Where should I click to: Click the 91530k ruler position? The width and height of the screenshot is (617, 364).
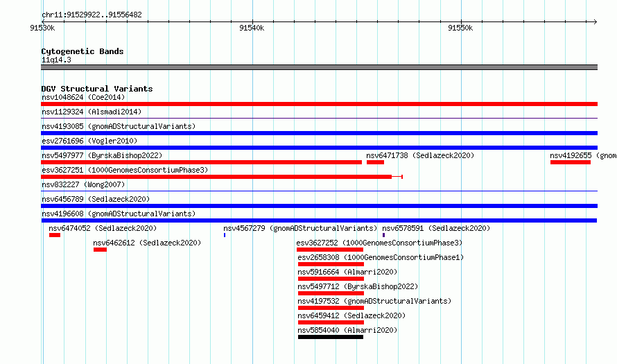point(42,28)
